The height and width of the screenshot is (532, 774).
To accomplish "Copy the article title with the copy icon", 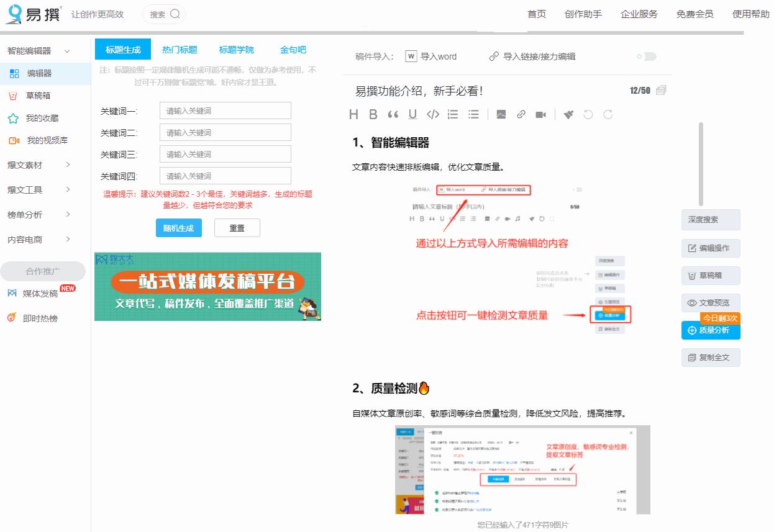I will coord(661,91).
